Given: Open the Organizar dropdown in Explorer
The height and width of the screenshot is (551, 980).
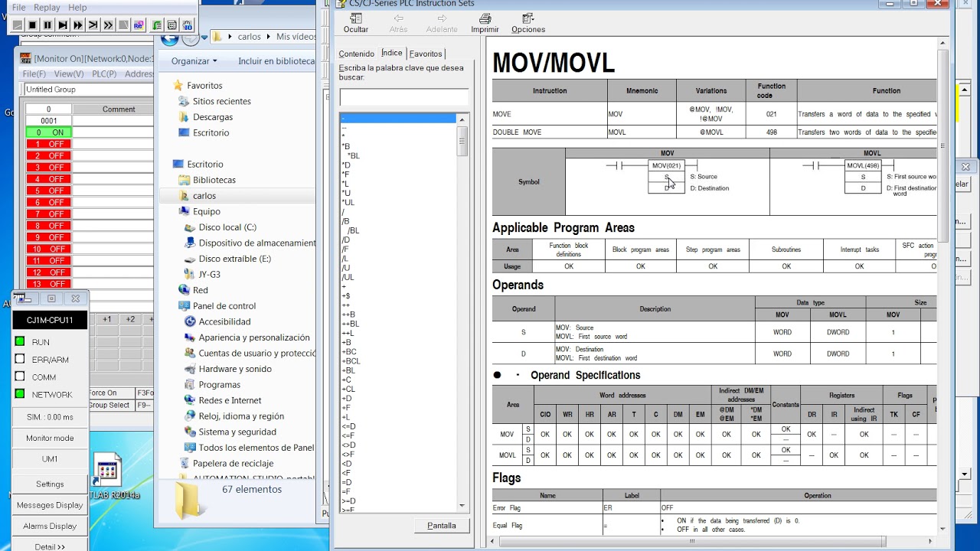Looking at the screenshot, I should click(x=194, y=61).
